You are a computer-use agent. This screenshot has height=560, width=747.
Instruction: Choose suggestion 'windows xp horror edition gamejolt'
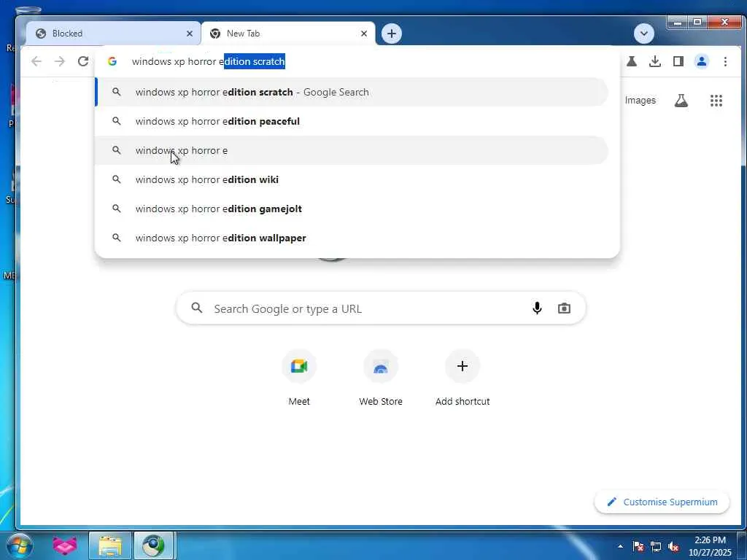point(352,209)
